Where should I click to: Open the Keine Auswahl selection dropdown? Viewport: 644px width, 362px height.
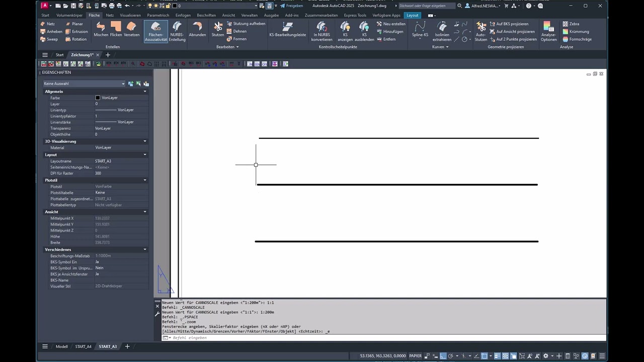click(x=84, y=83)
